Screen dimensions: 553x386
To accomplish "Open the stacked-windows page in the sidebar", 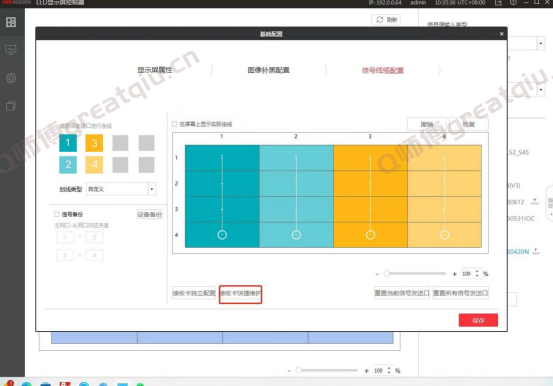I will click(11, 106).
